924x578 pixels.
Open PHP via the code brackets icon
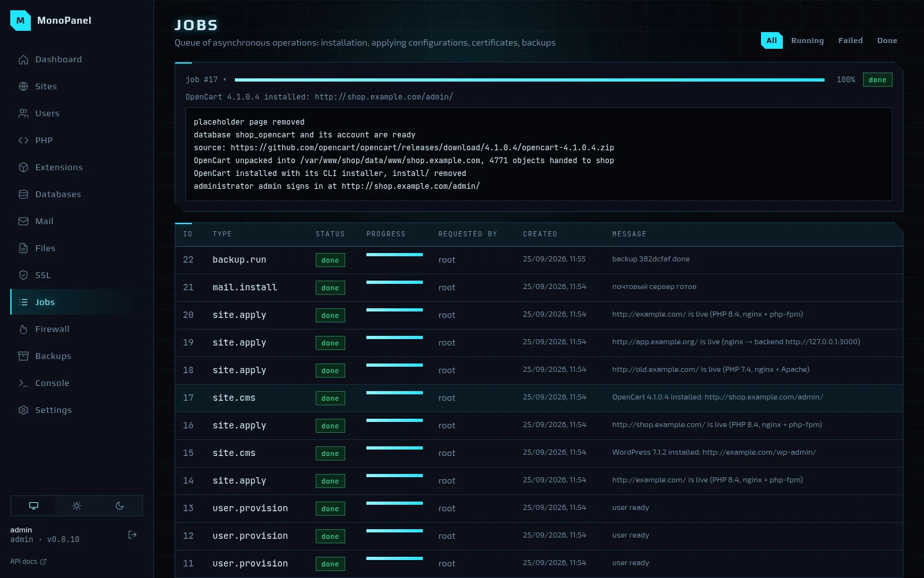pos(24,141)
